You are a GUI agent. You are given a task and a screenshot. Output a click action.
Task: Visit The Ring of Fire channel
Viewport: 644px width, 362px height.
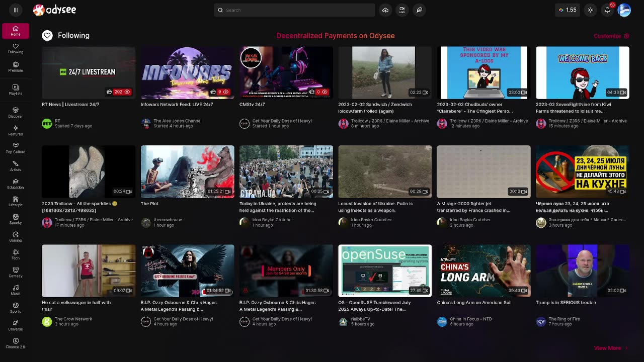pyautogui.click(x=564, y=319)
